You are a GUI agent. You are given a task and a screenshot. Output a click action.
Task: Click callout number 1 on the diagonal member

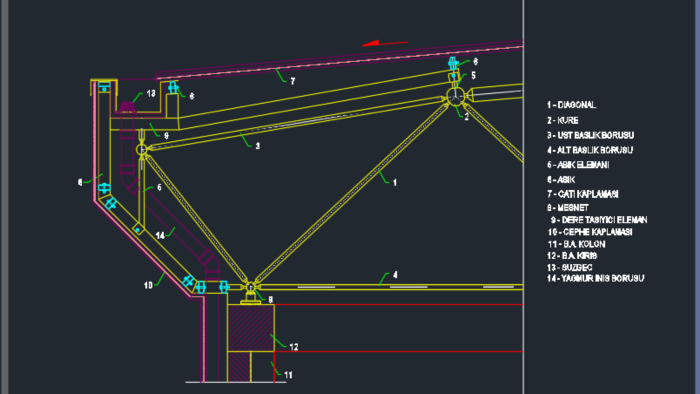click(x=394, y=182)
